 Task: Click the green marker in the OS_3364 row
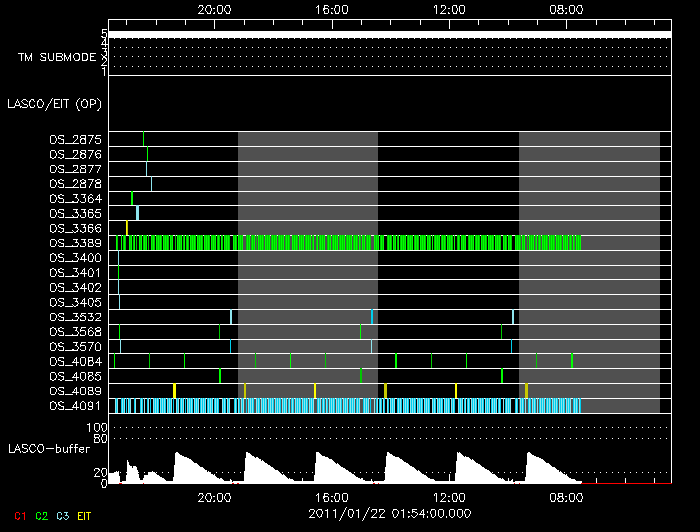point(132,198)
